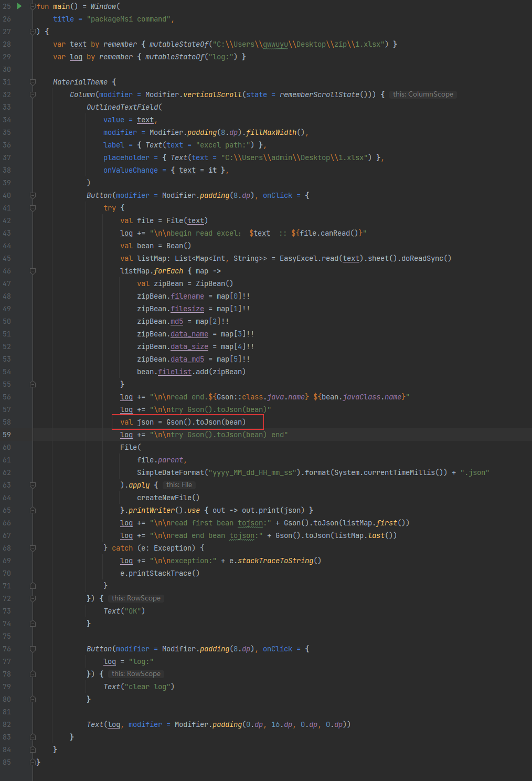Click line number 81 in the gutter
The image size is (532, 781).
click(7, 712)
